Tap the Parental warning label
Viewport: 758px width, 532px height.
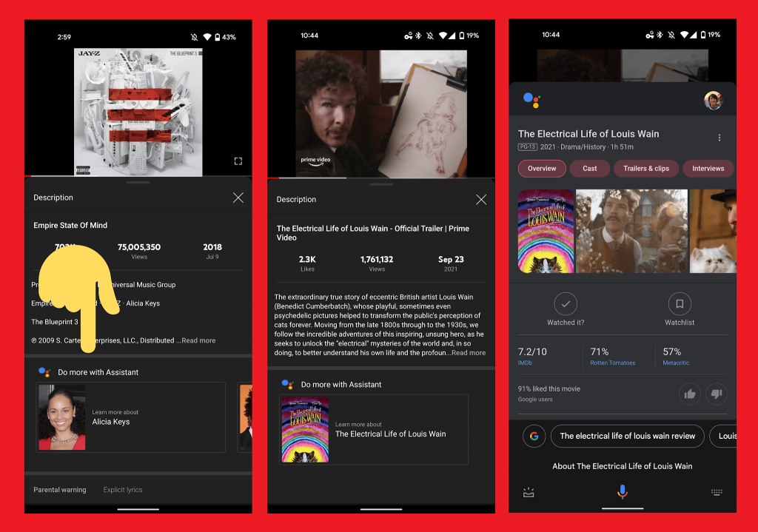pyautogui.click(x=60, y=490)
